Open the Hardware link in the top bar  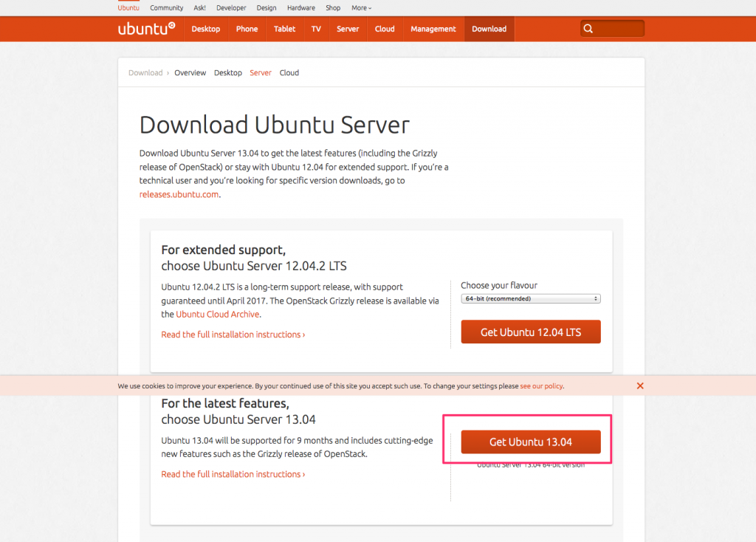tap(301, 7)
